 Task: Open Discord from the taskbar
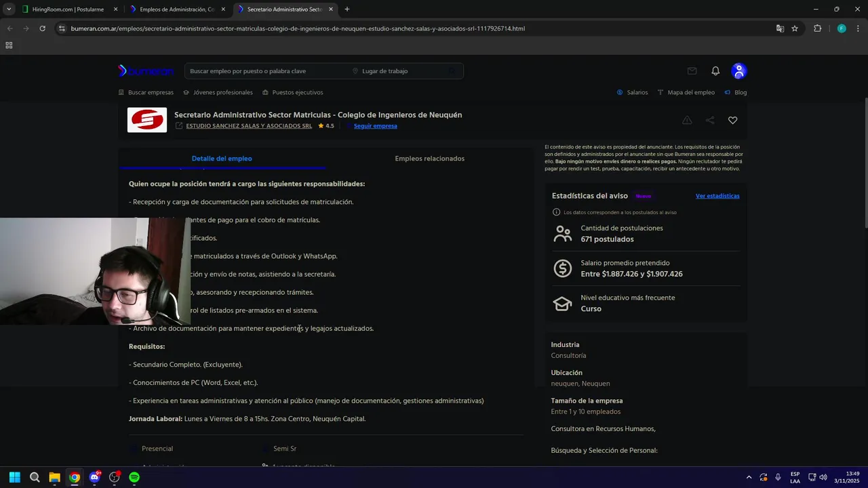[x=94, y=477]
